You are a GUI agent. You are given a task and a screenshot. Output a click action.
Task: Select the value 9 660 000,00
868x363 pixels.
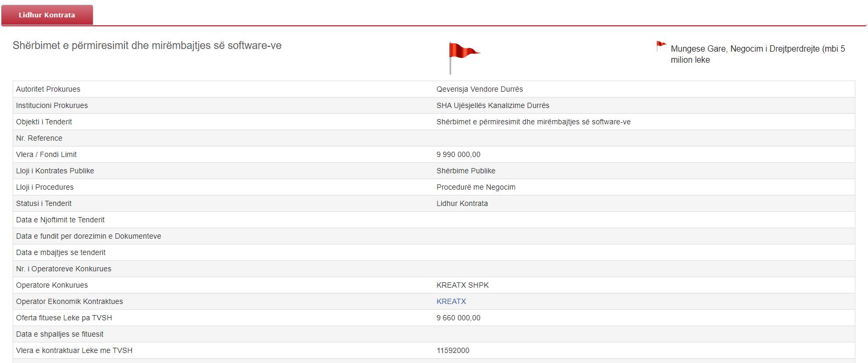(x=459, y=318)
